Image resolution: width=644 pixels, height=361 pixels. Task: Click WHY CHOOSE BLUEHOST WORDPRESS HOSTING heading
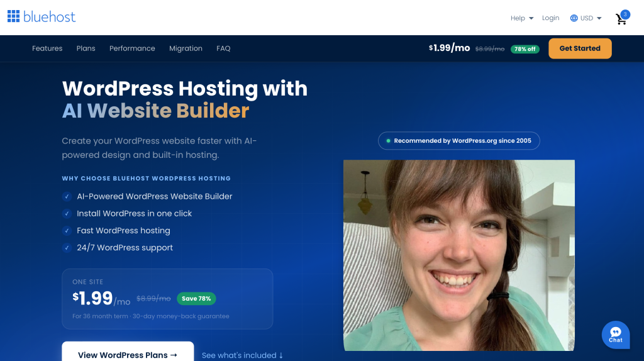(146, 178)
